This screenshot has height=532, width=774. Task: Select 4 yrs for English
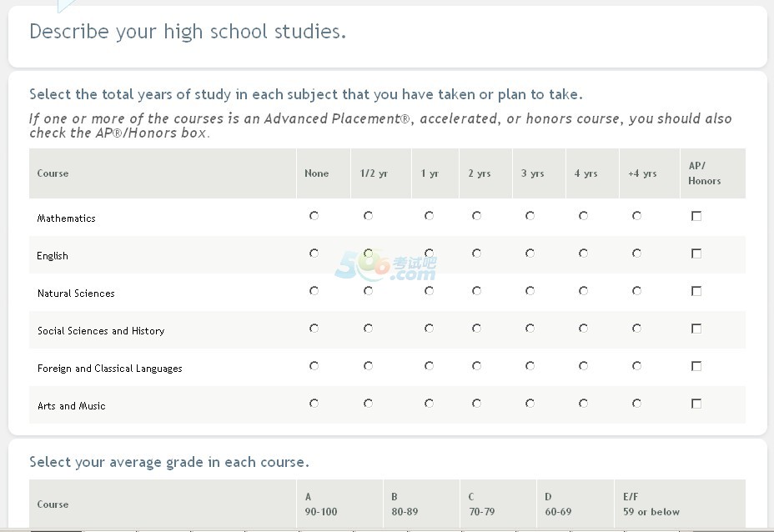coord(583,253)
